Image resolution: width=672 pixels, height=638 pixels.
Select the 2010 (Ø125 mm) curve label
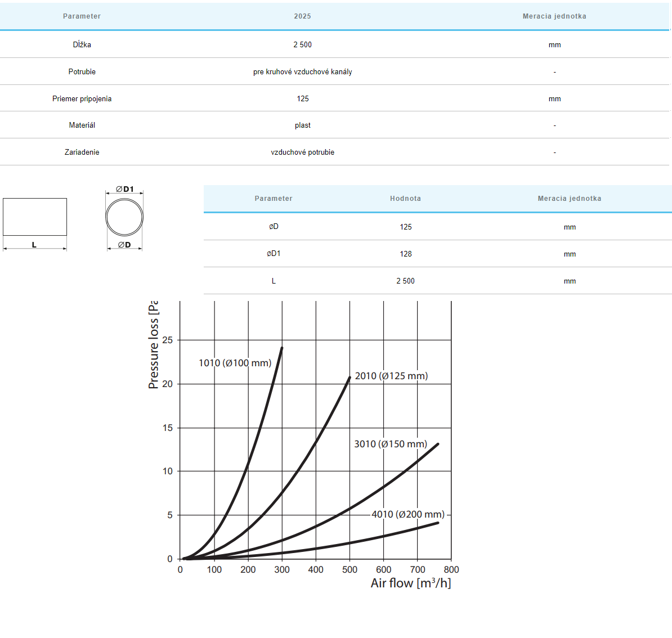point(391,376)
